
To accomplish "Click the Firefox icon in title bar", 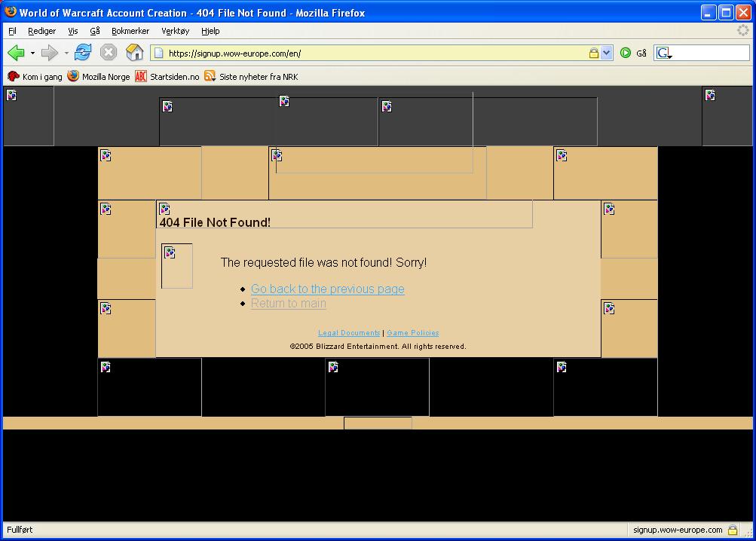I will click(x=10, y=11).
